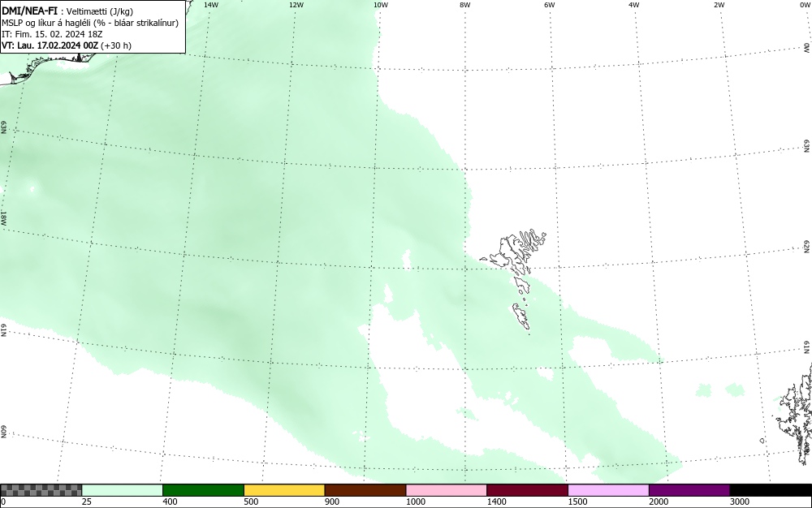
Task: Click the black 3000 legend swatch
Action: coord(771,490)
